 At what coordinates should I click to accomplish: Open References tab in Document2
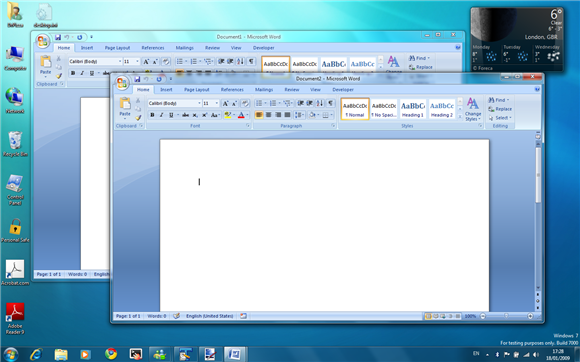(232, 89)
